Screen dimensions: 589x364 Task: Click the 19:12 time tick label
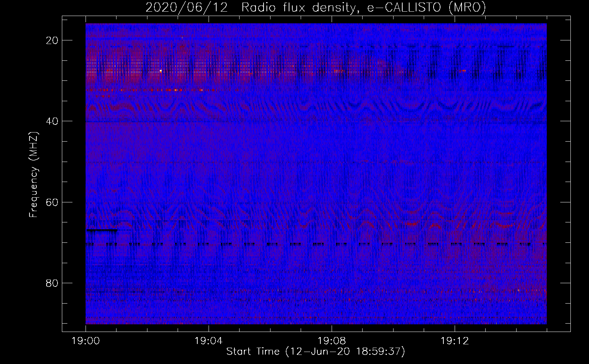click(455, 341)
